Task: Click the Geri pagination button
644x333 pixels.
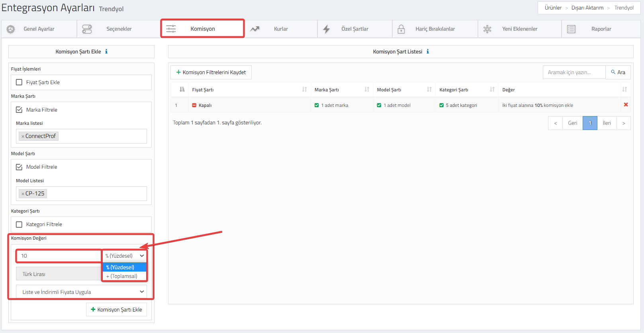Action: [x=572, y=123]
